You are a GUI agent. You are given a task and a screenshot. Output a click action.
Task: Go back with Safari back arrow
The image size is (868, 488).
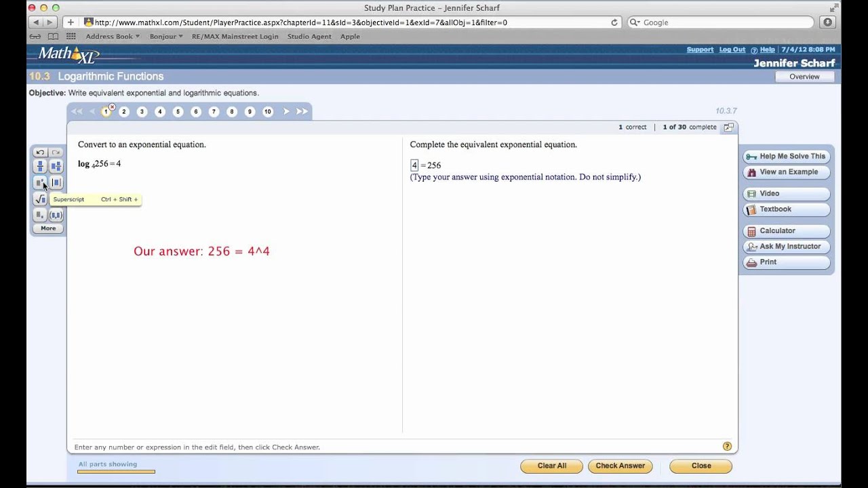tap(36, 22)
